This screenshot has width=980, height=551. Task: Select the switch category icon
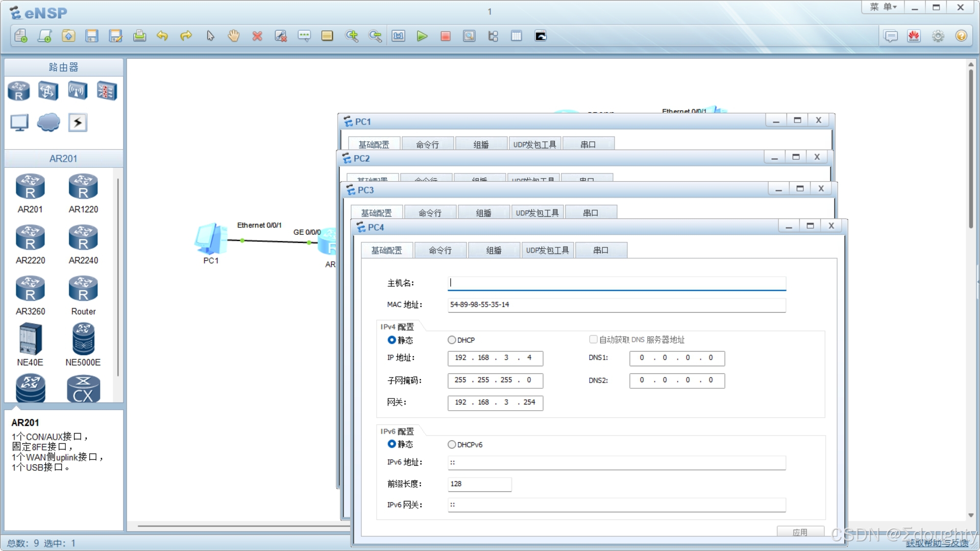(x=48, y=91)
